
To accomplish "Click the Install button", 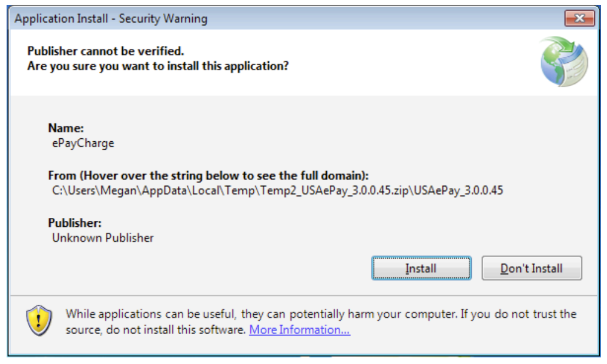I will (x=421, y=268).
